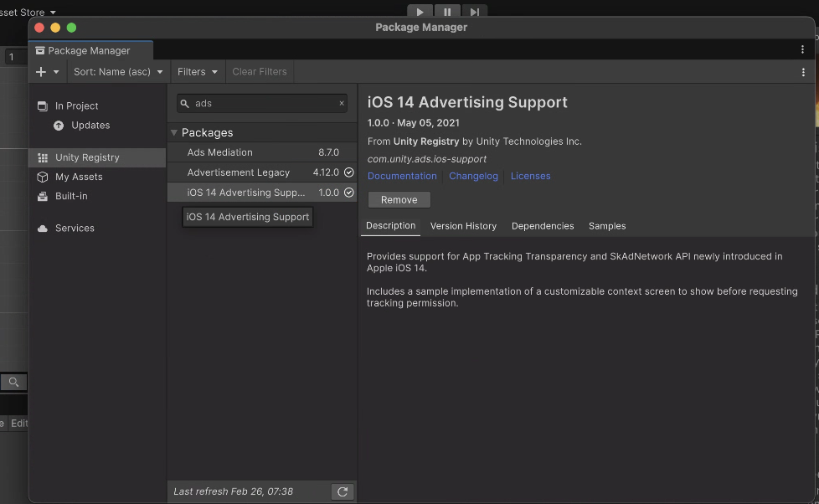The width and height of the screenshot is (819, 504).
Task: Open the Package Manager toolbar kebab menu
Action: [x=803, y=73]
